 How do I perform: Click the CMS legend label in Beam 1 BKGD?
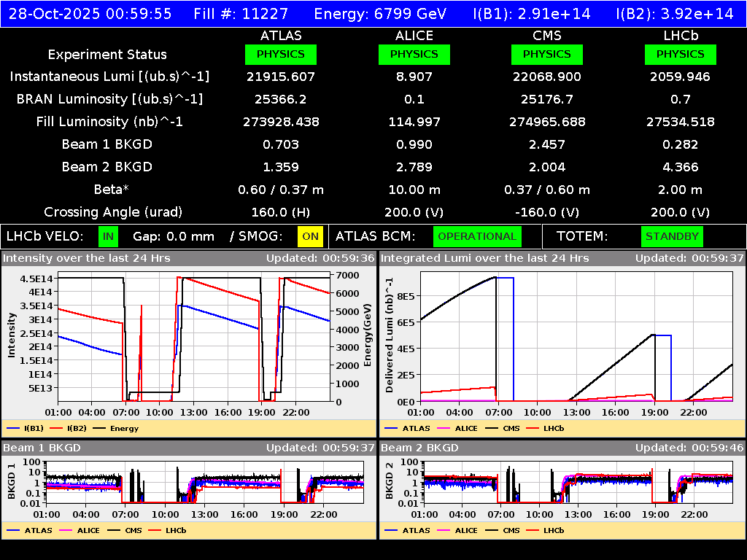(133, 530)
